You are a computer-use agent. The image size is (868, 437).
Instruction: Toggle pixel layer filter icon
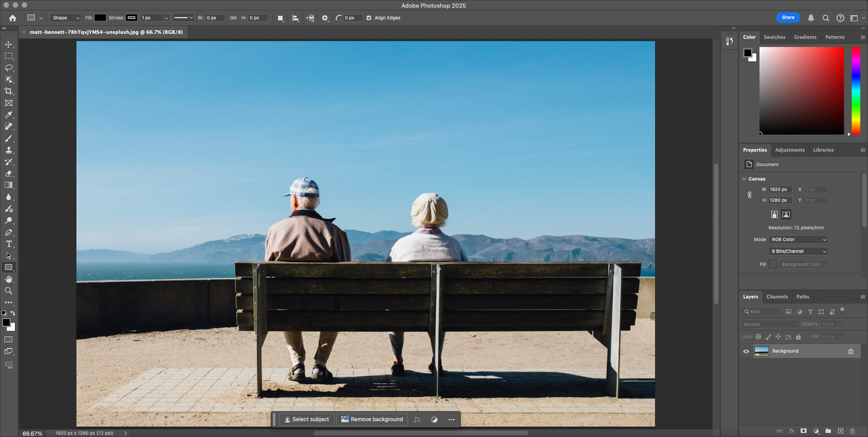pyautogui.click(x=788, y=312)
